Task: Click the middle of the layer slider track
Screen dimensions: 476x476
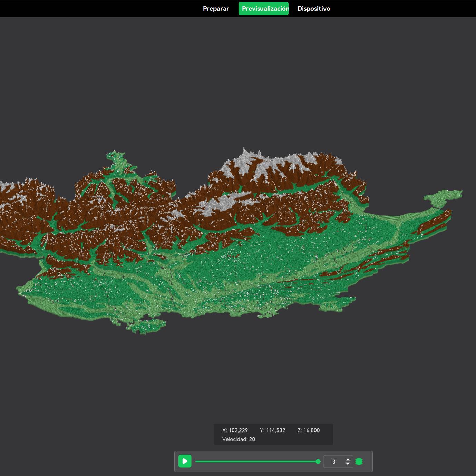Action: (x=257, y=461)
